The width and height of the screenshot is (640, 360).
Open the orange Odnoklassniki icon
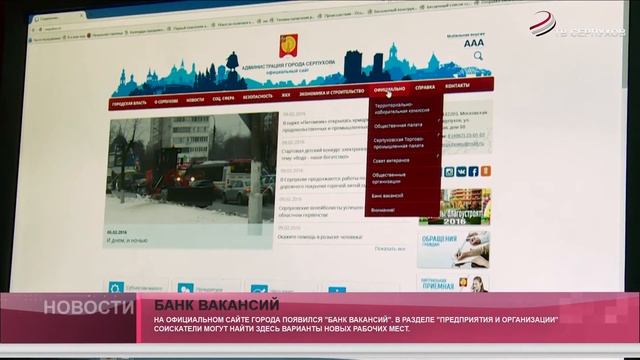coord(485,171)
